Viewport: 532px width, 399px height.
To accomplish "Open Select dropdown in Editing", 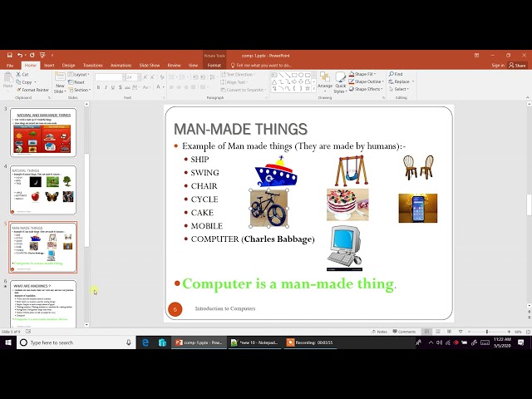I will click(399, 89).
